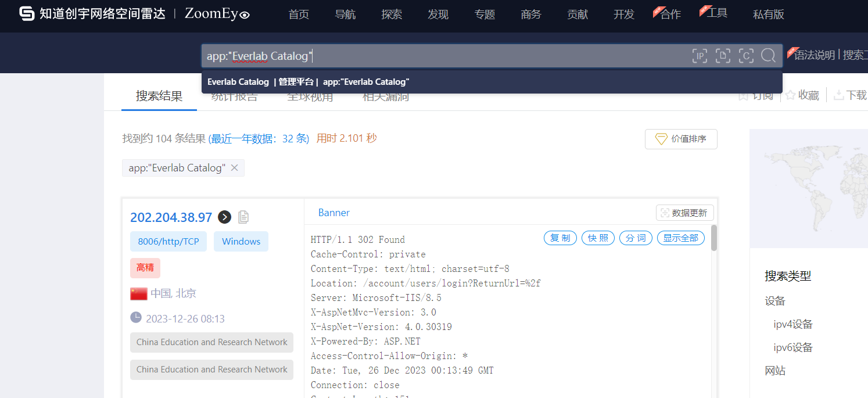Viewport: 868px width, 398px height.
Task: Click the 收藏 favorite button
Action: tap(802, 95)
